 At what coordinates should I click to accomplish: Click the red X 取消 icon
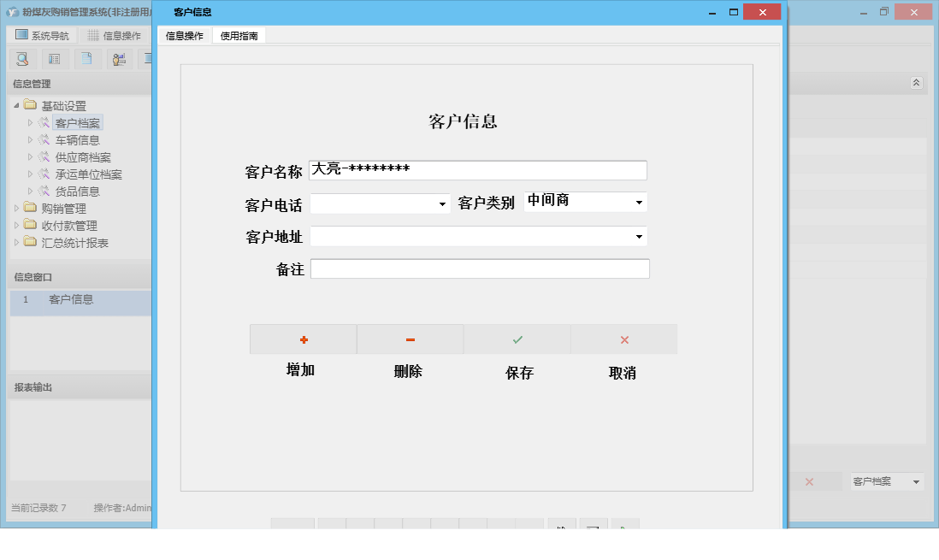tap(623, 339)
